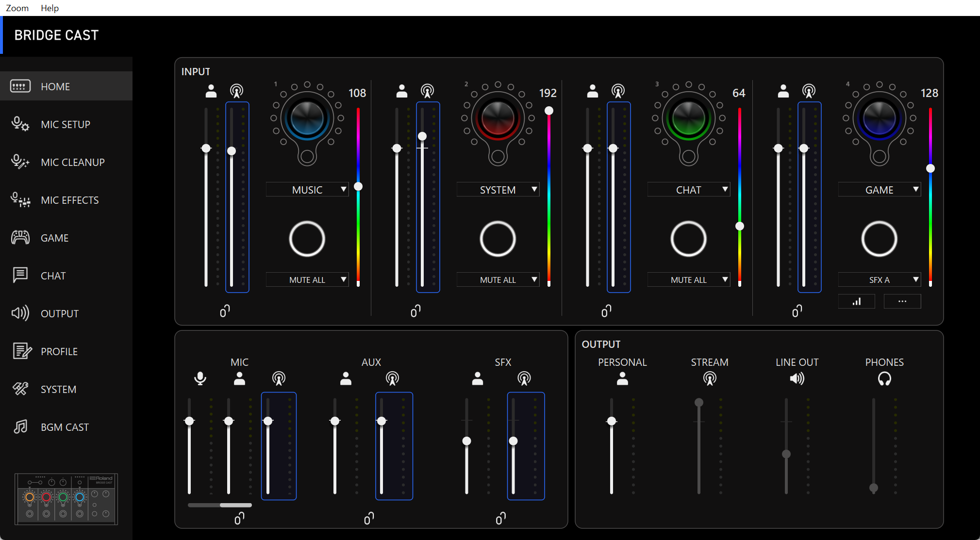Open the GAME page in sidebar

(66, 238)
